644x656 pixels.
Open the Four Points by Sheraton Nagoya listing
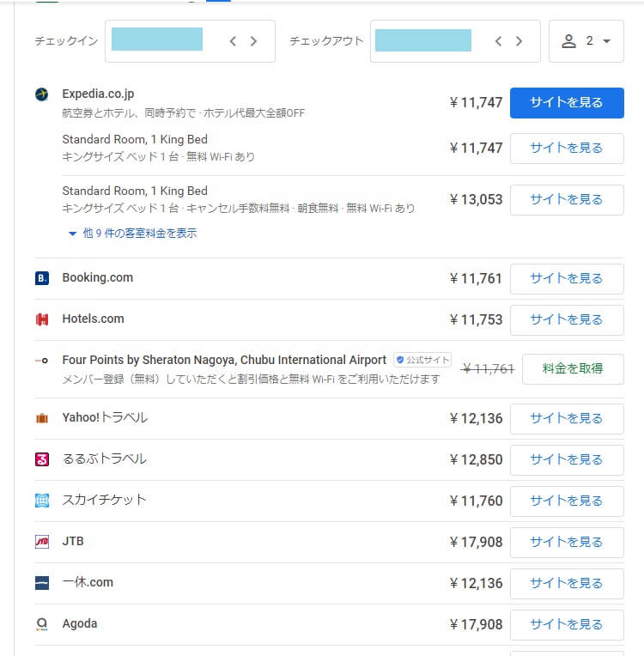[224, 361]
